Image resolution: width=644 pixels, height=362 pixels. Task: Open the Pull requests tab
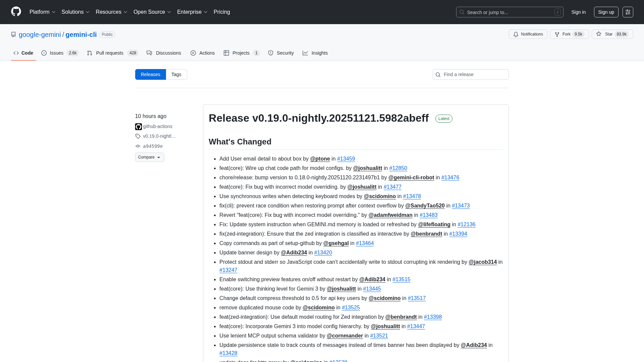pyautogui.click(x=110, y=53)
